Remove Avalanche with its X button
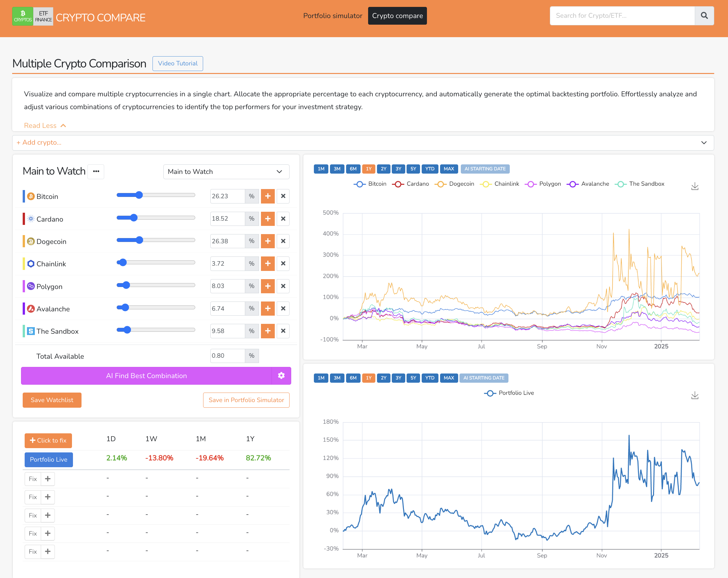The height and width of the screenshot is (578, 728). tap(283, 308)
